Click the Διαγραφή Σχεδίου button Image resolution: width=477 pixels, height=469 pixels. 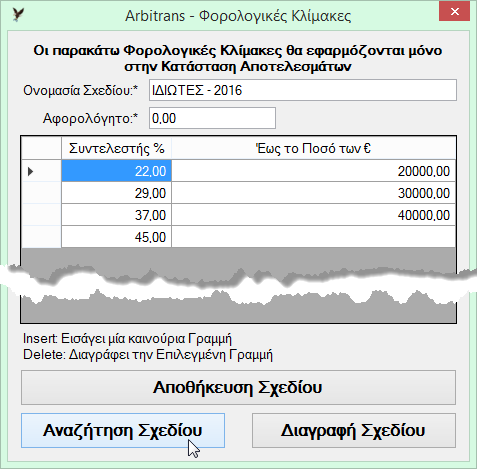click(x=354, y=430)
